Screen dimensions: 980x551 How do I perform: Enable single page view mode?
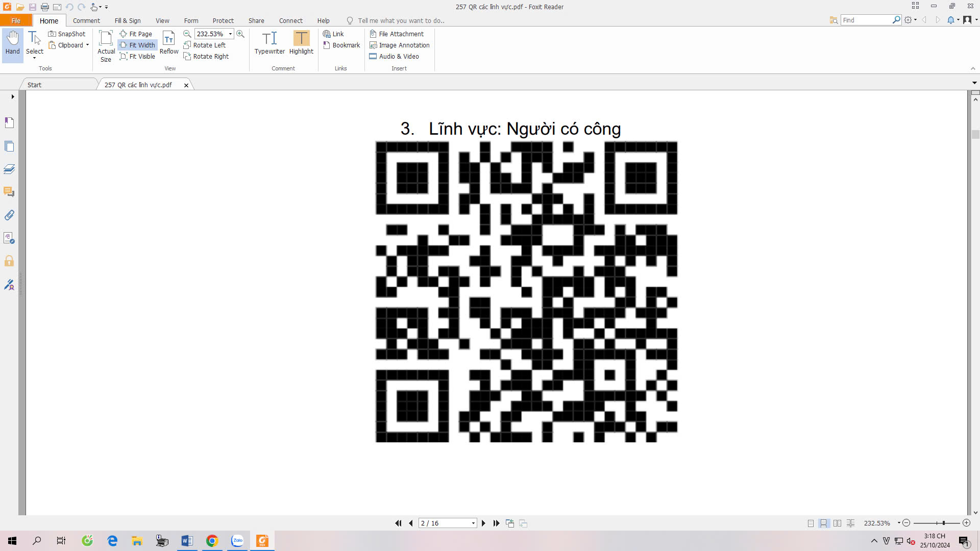coord(811,523)
